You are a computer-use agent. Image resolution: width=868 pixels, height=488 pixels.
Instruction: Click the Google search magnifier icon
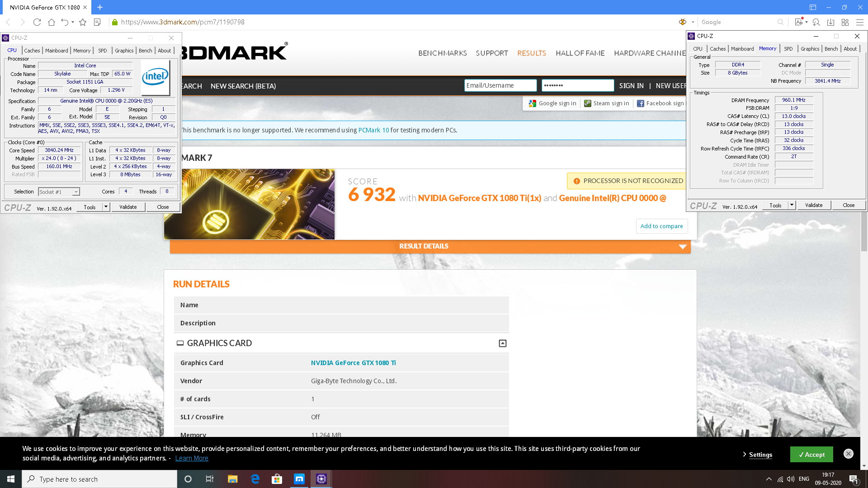[x=780, y=22]
